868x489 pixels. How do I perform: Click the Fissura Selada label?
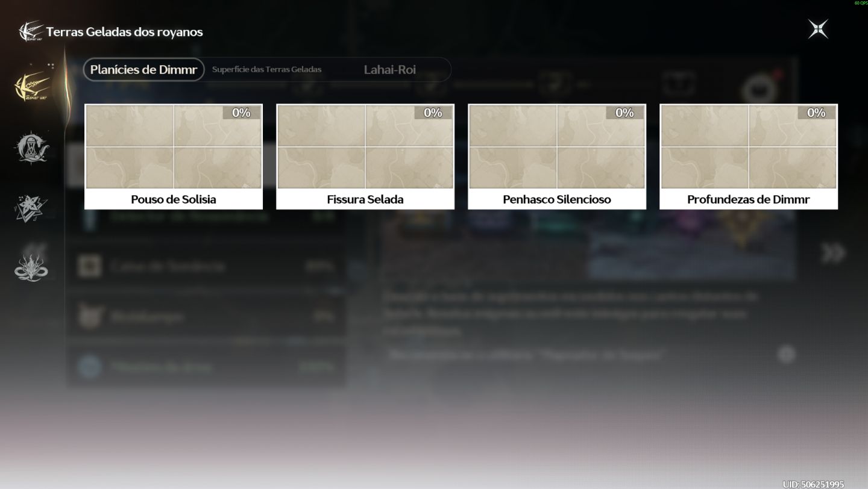point(365,199)
